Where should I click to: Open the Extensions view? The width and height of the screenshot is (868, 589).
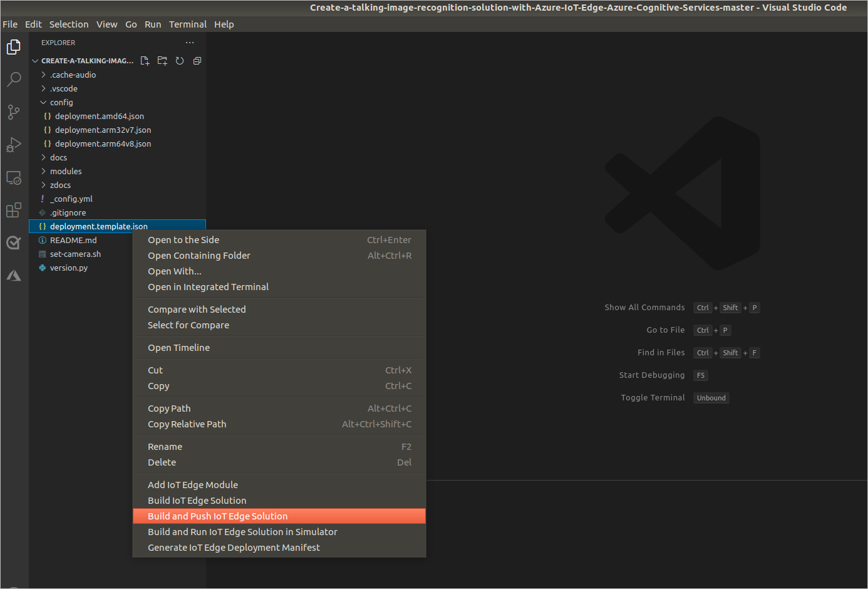14,210
